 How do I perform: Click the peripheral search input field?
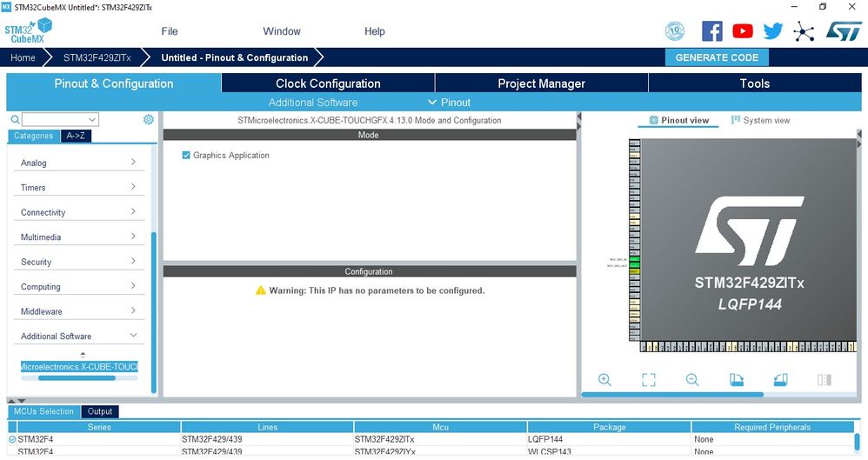coord(56,120)
